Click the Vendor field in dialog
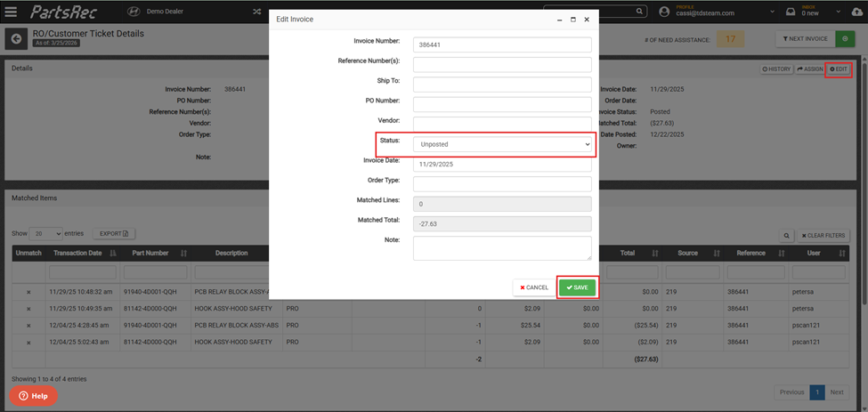The height and width of the screenshot is (412, 868). click(502, 124)
